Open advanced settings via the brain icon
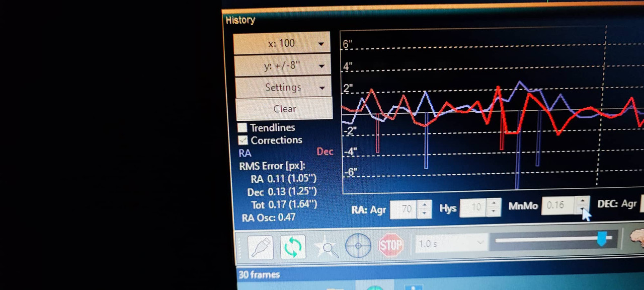644x290 pixels. [637, 237]
